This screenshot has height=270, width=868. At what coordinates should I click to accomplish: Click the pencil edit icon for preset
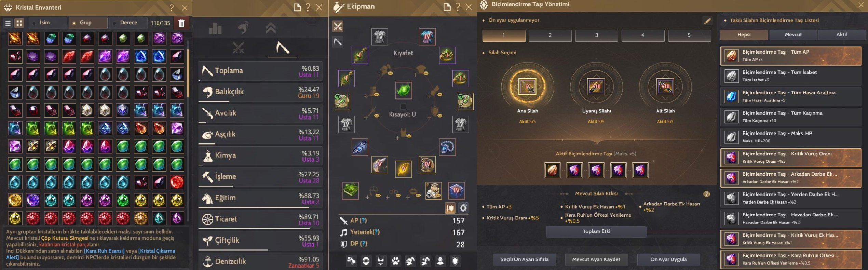pyautogui.click(x=707, y=21)
